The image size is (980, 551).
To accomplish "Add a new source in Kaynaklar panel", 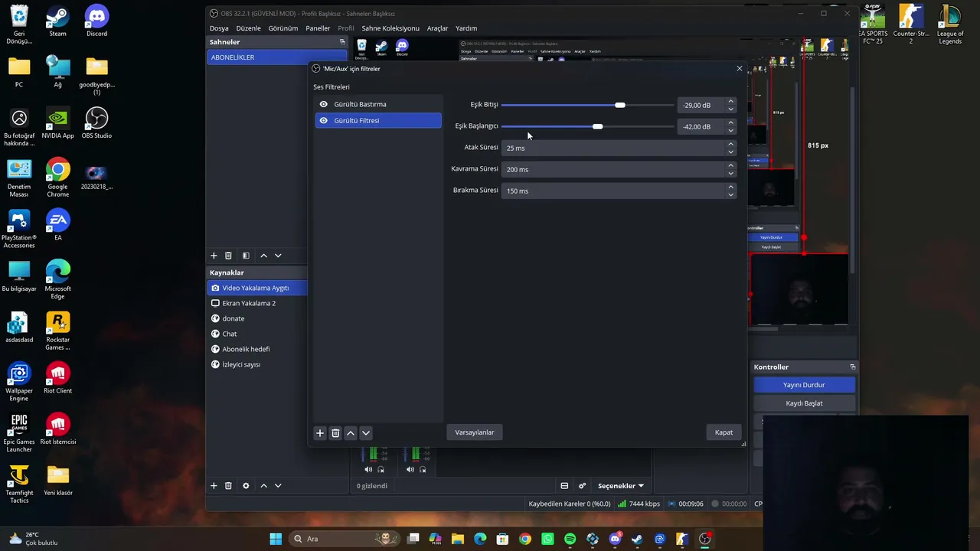I will (214, 486).
